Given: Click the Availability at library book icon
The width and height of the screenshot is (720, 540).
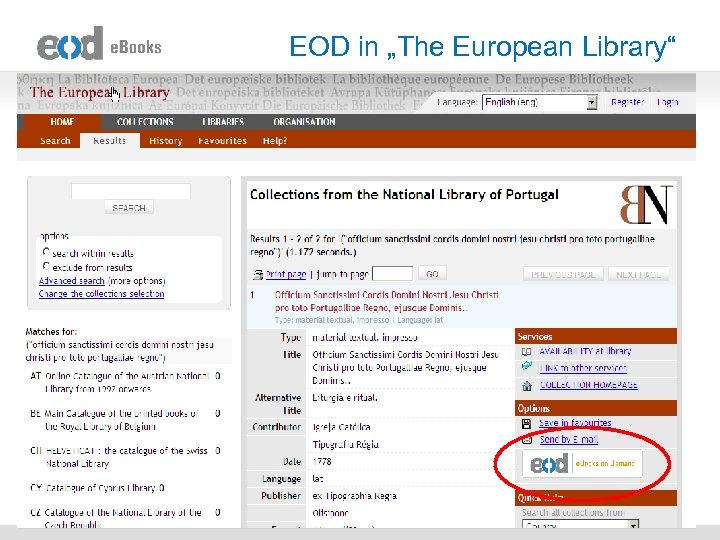Looking at the screenshot, I should [x=527, y=352].
